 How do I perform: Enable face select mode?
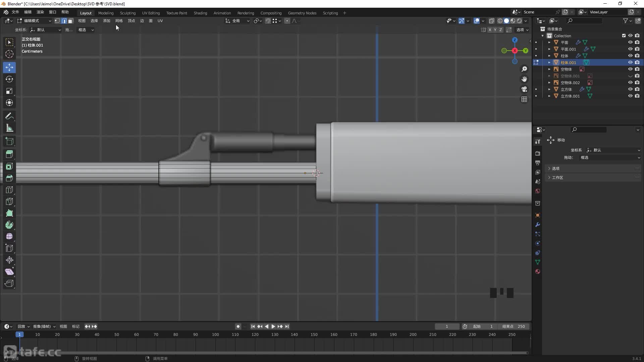[x=70, y=21]
